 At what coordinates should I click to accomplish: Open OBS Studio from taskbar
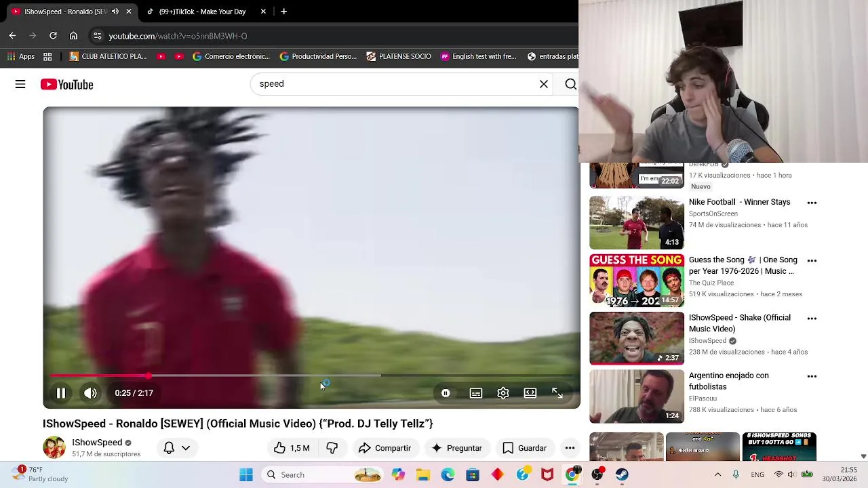597,475
